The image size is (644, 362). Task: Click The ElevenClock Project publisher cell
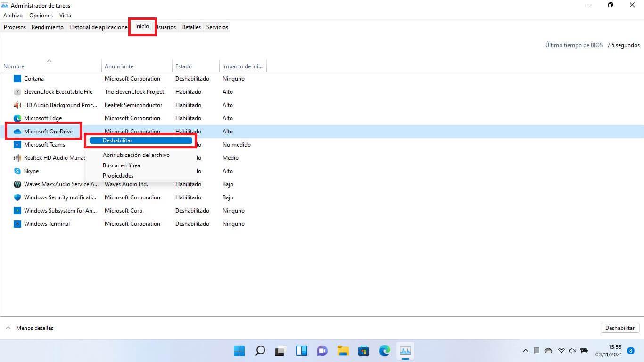point(134,92)
